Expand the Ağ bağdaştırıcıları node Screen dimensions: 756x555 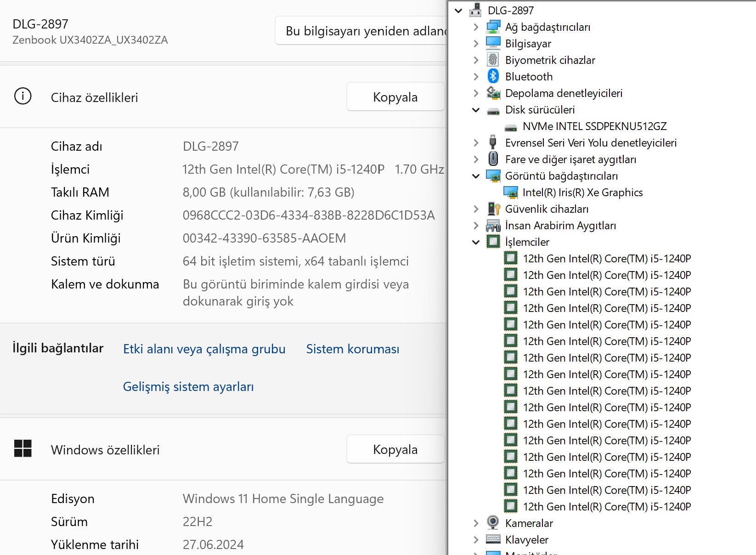476,27
